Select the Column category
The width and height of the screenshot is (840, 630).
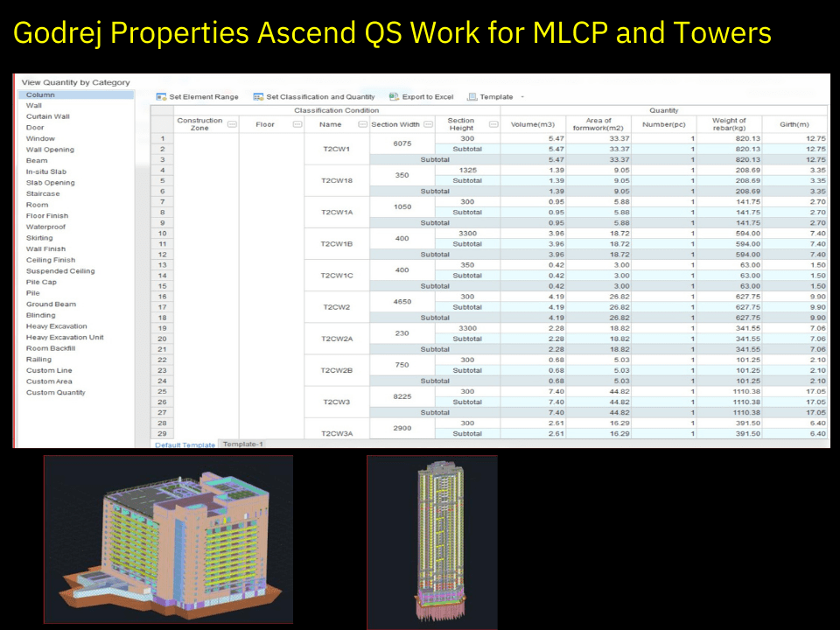pos(76,94)
